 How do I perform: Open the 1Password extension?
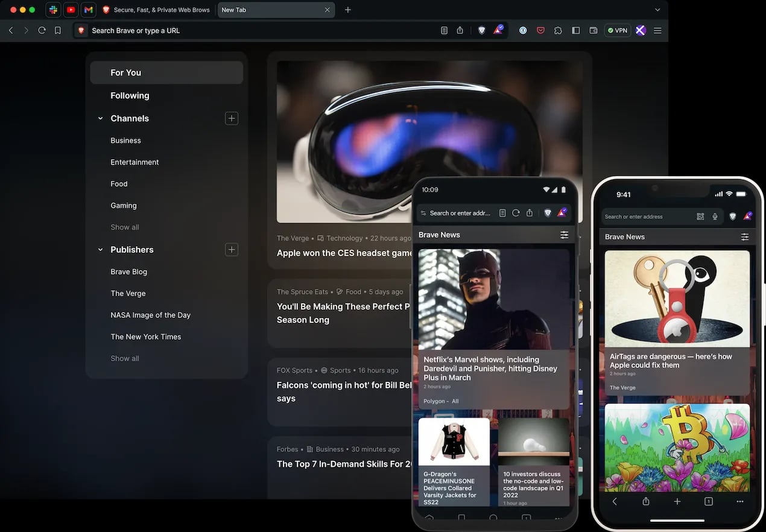(x=523, y=30)
